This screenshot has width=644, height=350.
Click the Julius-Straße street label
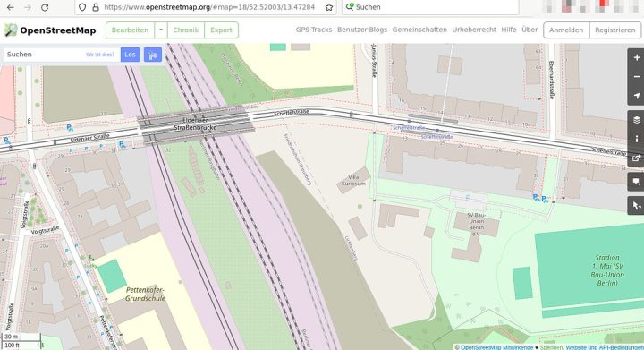(374, 60)
